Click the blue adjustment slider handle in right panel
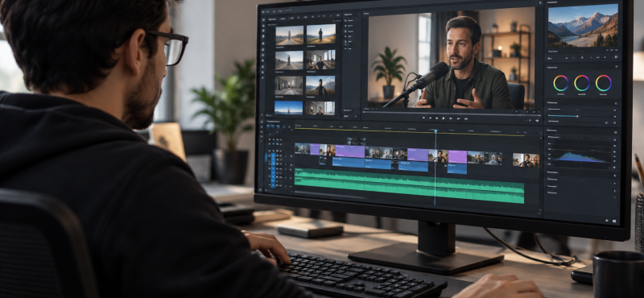The image size is (644, 298). [577, 116]
